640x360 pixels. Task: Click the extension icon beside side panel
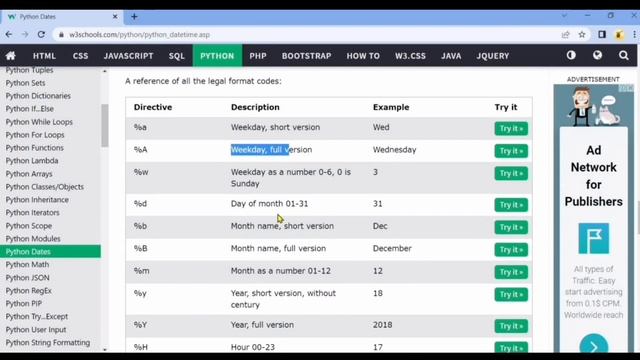(619, 35)
